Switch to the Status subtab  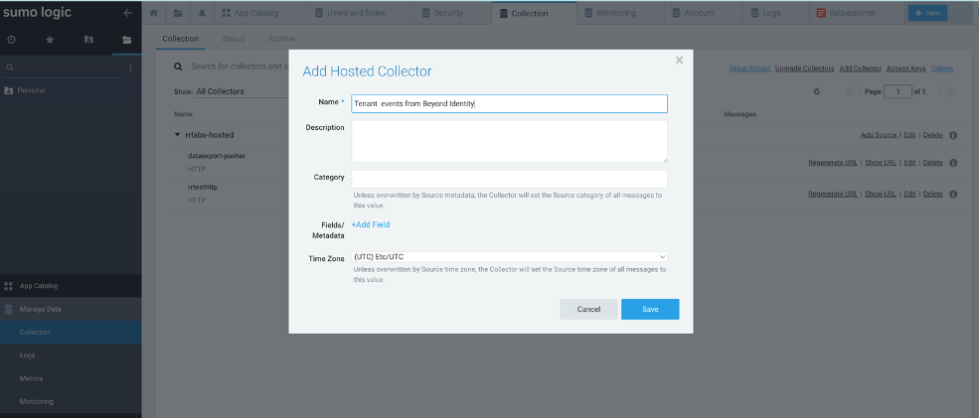(x=233, y=39)
